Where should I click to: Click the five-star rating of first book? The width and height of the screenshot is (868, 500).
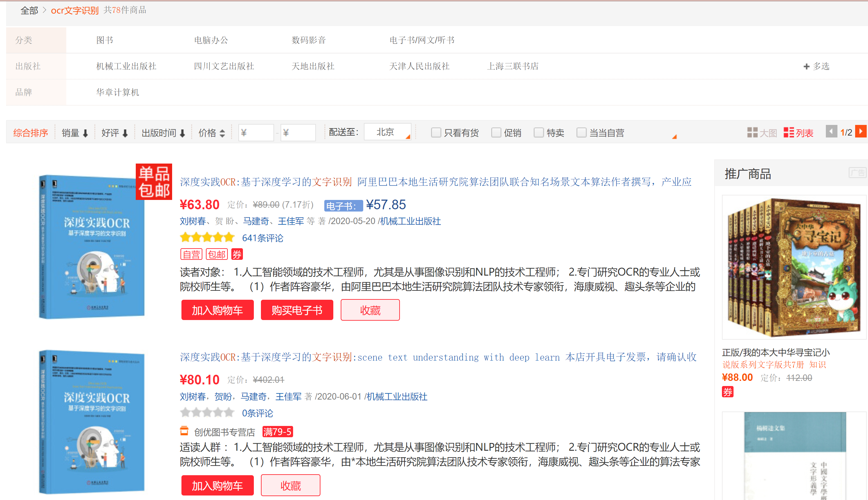pos(207,238)
